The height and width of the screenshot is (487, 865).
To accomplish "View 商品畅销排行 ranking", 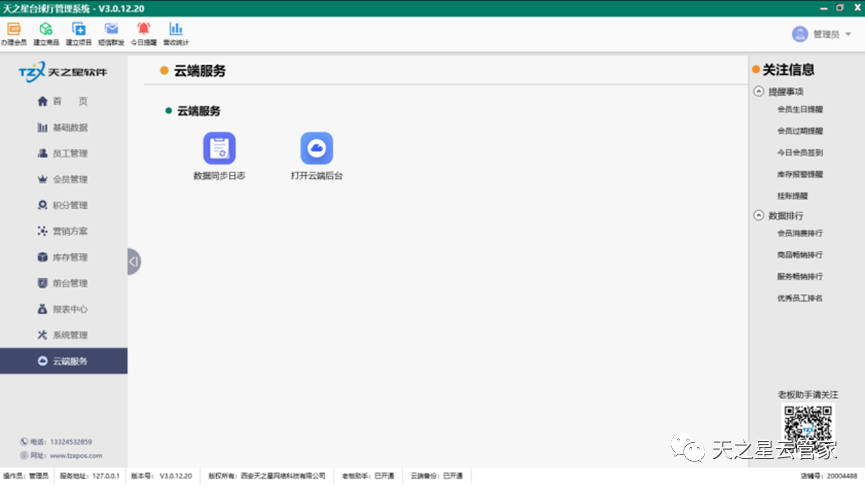I will (x=800, y=255).
